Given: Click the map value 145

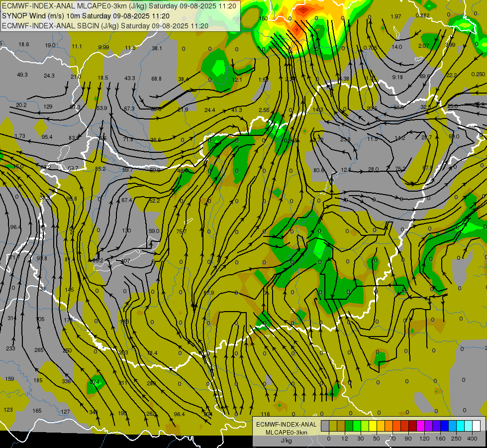Looking at the screenshot, I should click(69, 290).
